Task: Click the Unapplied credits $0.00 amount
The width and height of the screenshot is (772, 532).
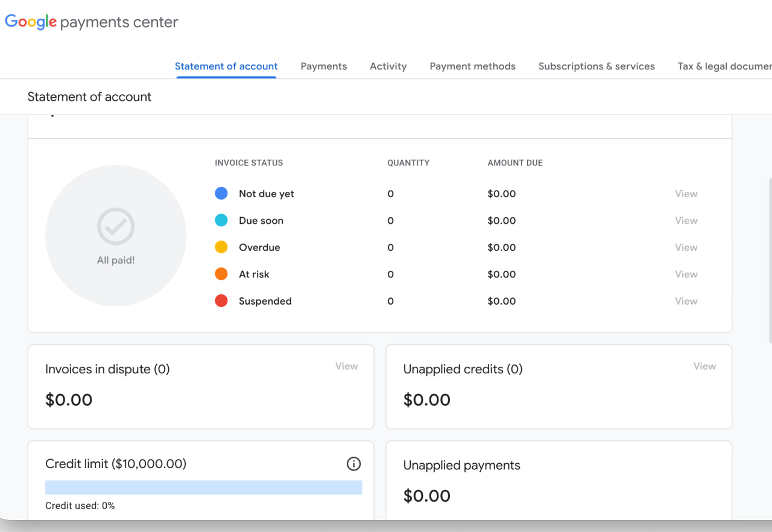Action: (x=427, y=400)
